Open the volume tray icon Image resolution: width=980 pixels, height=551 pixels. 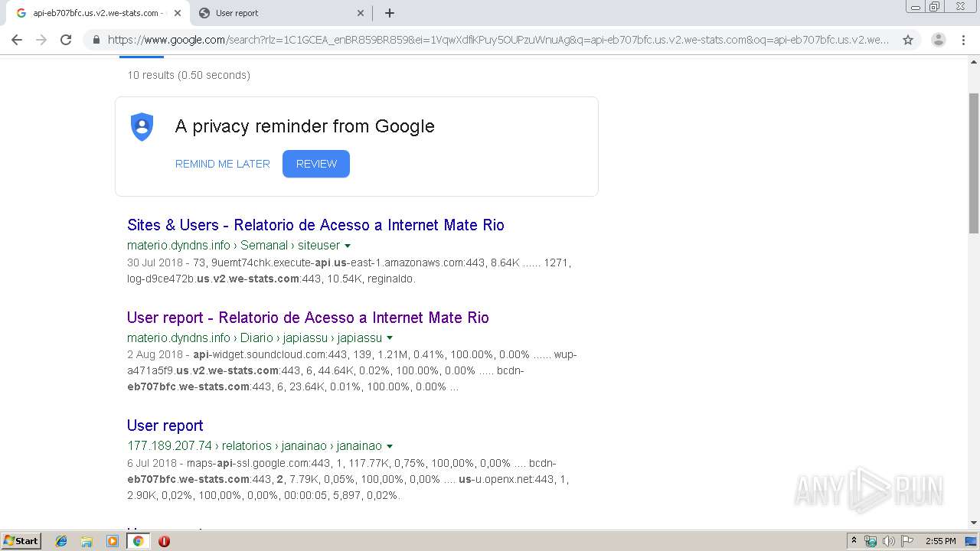[889, 541]
